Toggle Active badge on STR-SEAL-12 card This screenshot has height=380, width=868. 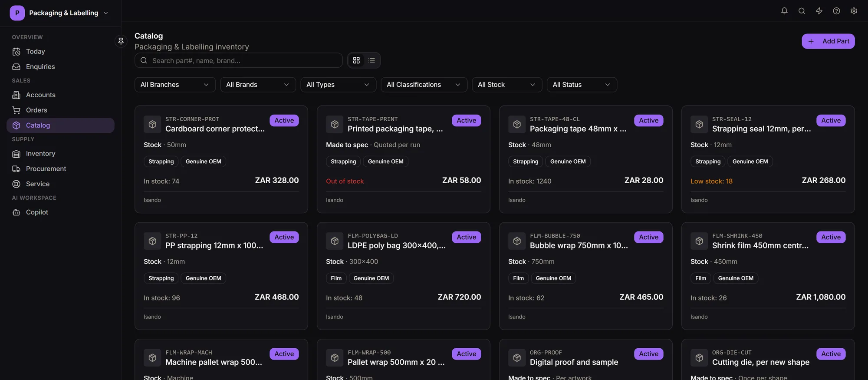(831, 120)
